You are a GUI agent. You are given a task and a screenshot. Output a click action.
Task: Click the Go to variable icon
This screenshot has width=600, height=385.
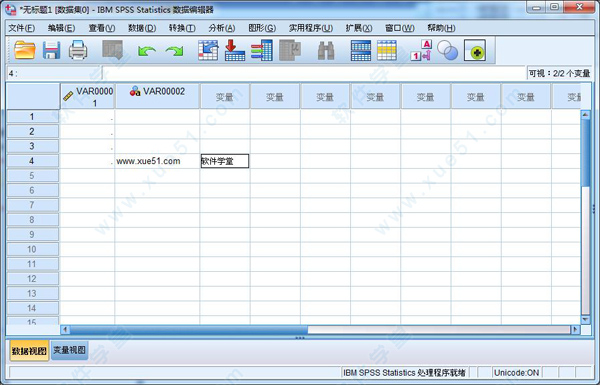(235, 50)
